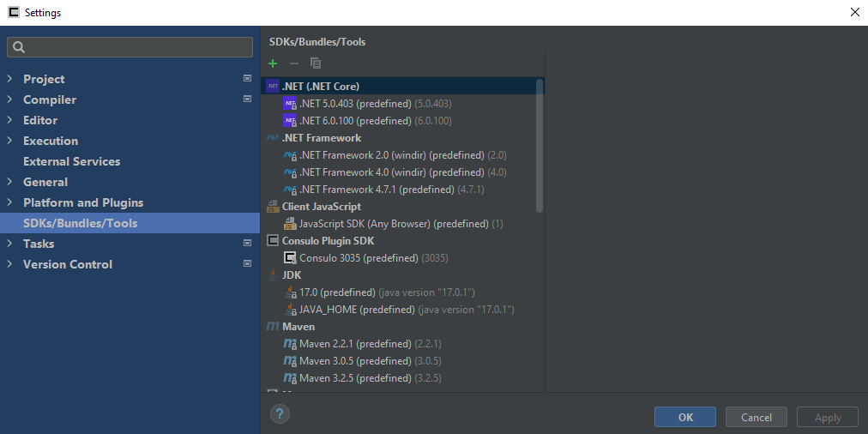Open the General settings category
This screenshot has width=868, height=434.
click(x=45, y=182)
